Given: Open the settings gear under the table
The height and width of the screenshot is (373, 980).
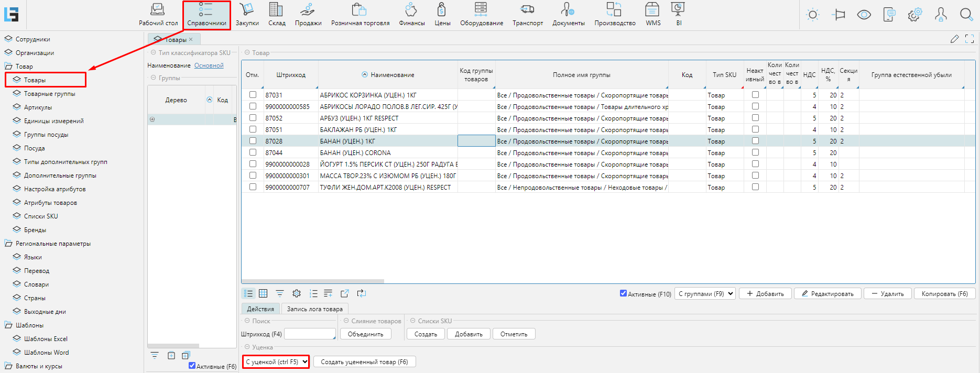Looking at the screenshot, I should (297, 293).
